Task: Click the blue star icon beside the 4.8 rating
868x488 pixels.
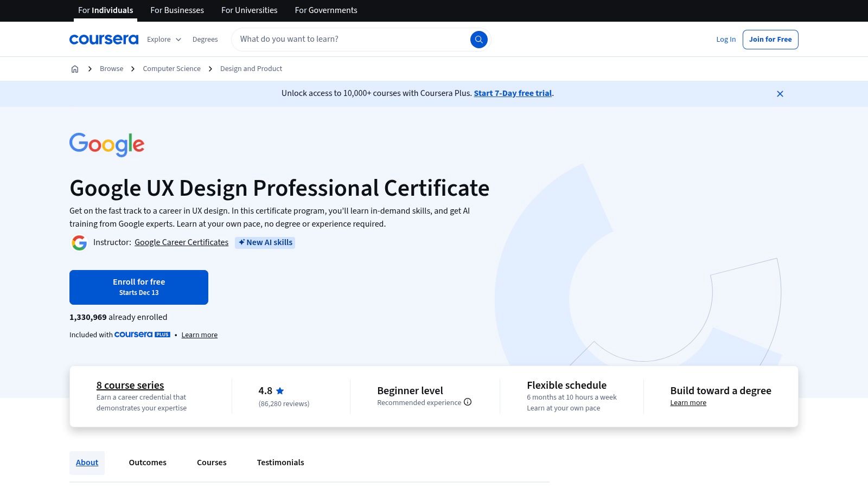Action: (x=280, y=390)
